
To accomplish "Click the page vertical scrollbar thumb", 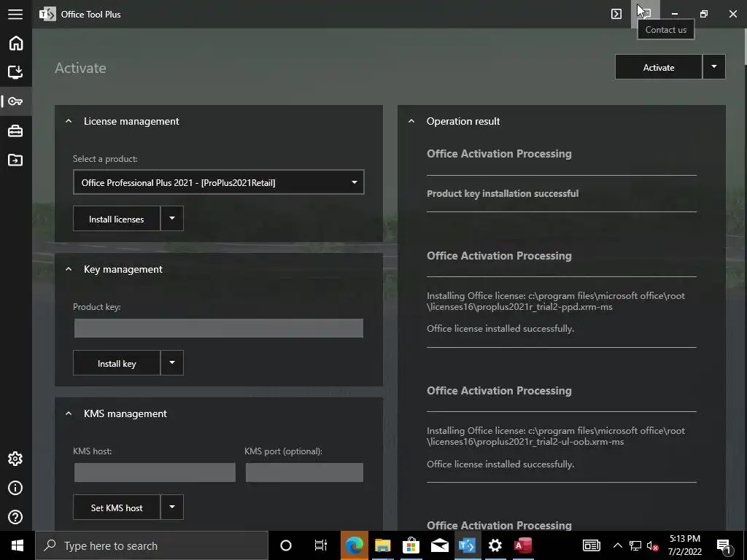I will (x=744, y=47).
